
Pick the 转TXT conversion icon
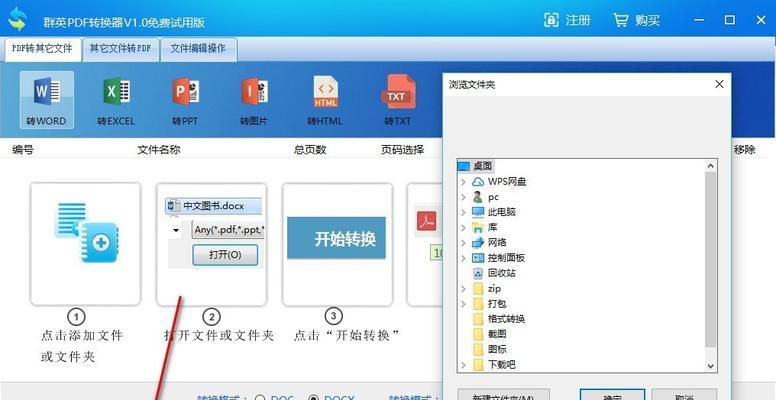398,100
